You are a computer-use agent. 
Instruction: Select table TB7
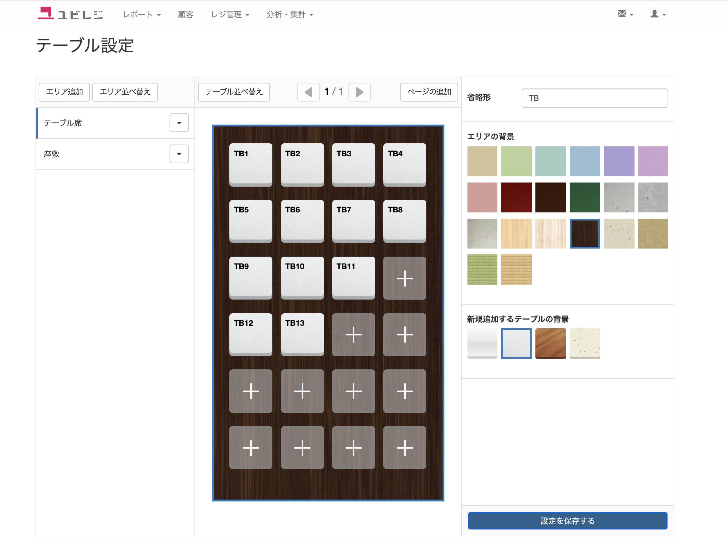(x=354, y=221)
